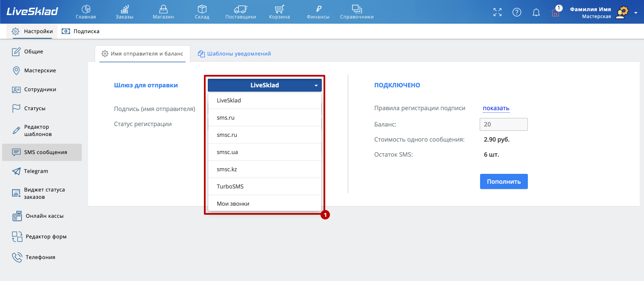Image resolution: width=644 pixels, height=281 pixels.
Task: Open the Корзина cart icon
Action: point(279,9)
